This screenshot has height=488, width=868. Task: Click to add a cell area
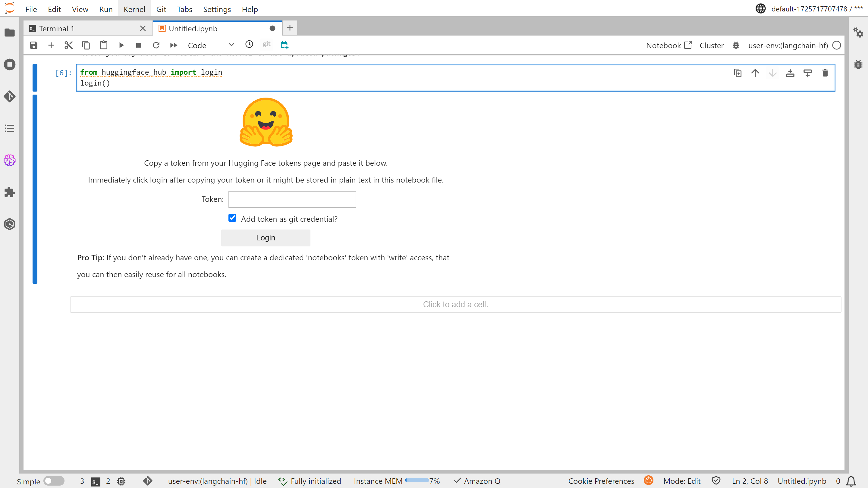(x=455, y=305)
